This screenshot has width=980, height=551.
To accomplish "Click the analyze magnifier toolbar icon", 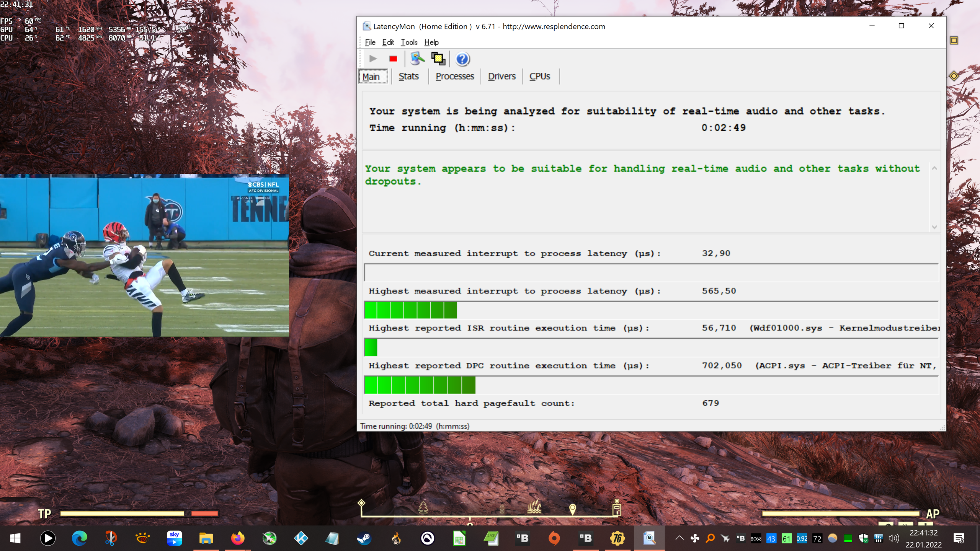I will [417, 59].
